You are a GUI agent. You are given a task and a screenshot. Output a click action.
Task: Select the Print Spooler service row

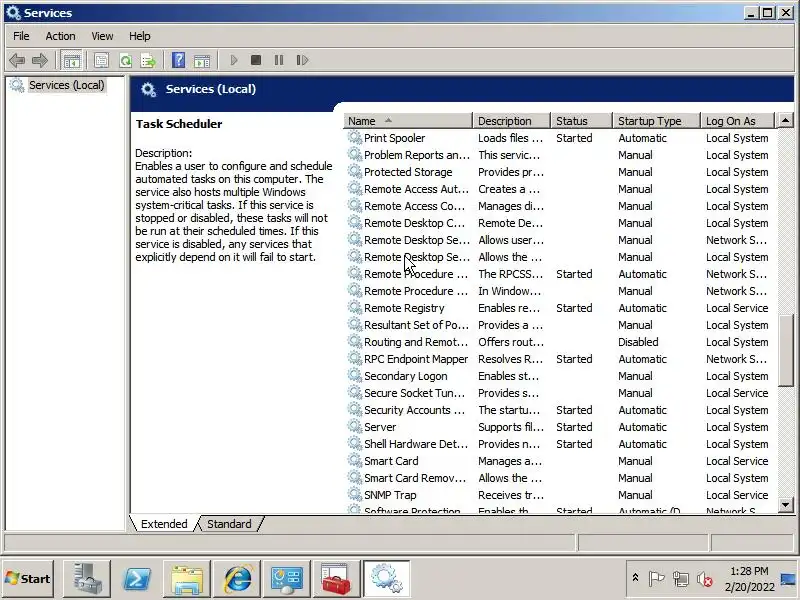pos(560,138)
